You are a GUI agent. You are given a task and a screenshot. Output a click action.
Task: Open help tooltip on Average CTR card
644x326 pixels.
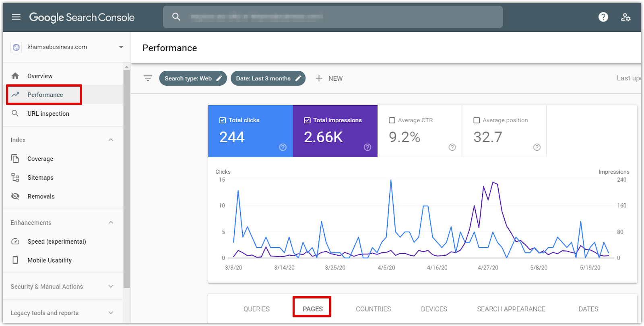452,147
